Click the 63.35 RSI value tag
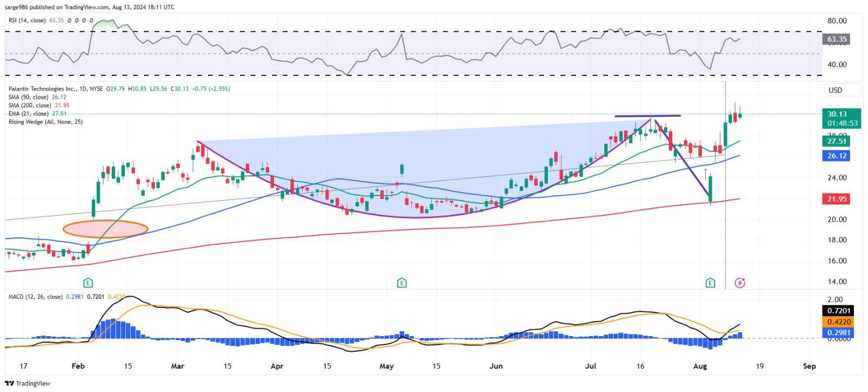The width and height of the screenshot is (868, 392). coord(837,39)
